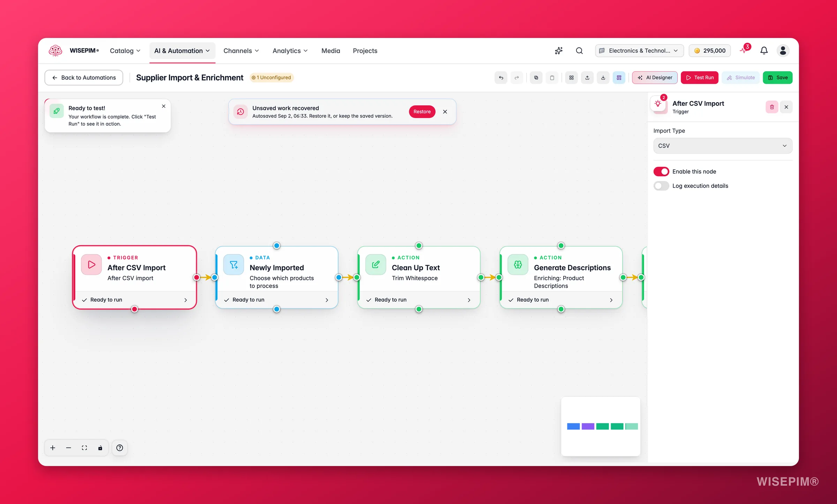The width and height of the screenshot is (837, 504).
Task: Go to the Media tab
Action: tap(331, 51)
